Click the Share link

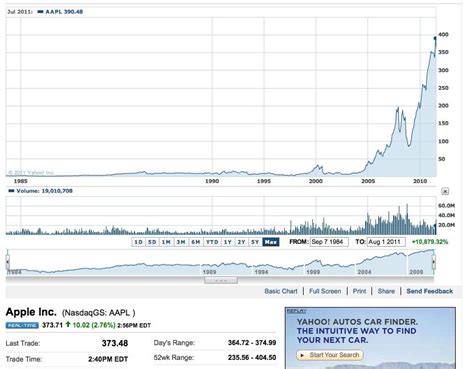pyautogui.click(x=386, y=291)
